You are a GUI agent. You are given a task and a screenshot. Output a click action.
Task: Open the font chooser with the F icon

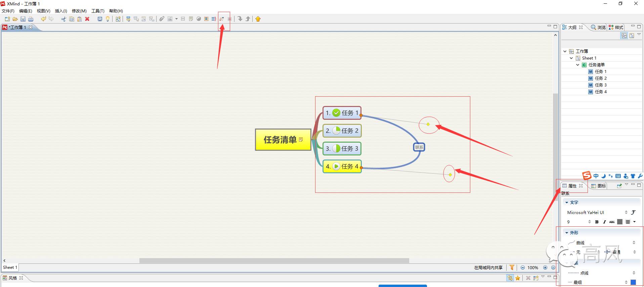click(x=633, y=212)
